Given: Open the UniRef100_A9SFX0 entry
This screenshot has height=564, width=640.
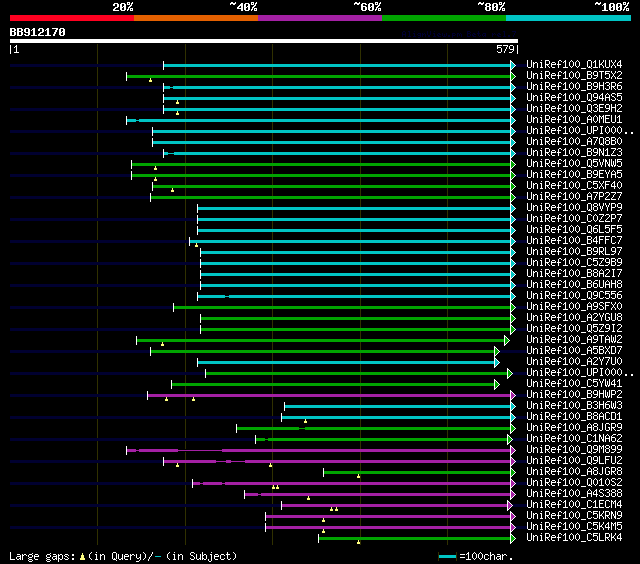Looking at the screenshot, I should pyautogui.click(x=574, y=307).
